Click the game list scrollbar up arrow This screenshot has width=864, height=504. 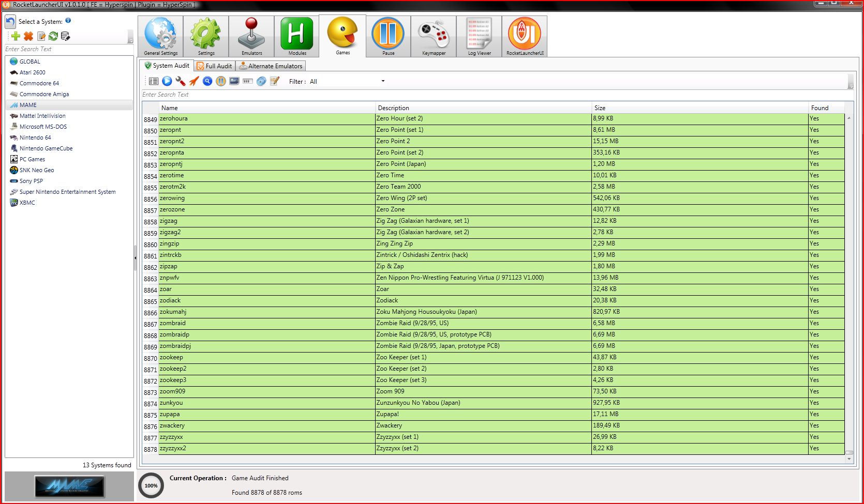tap(849, 118)
